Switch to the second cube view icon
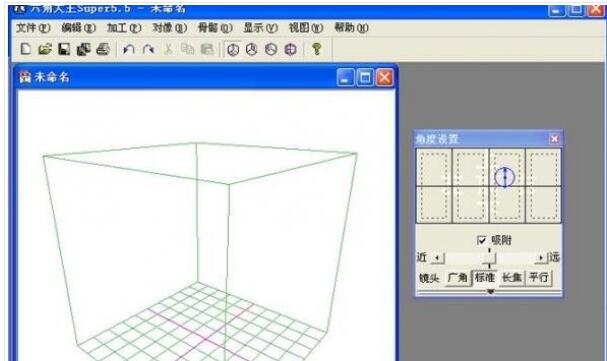Viewport: 607px width, 361px height. 252,50
